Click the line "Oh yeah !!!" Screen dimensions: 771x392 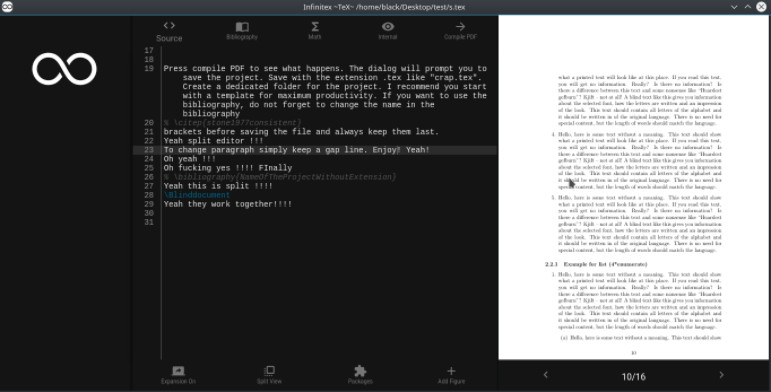pos(190,159)
